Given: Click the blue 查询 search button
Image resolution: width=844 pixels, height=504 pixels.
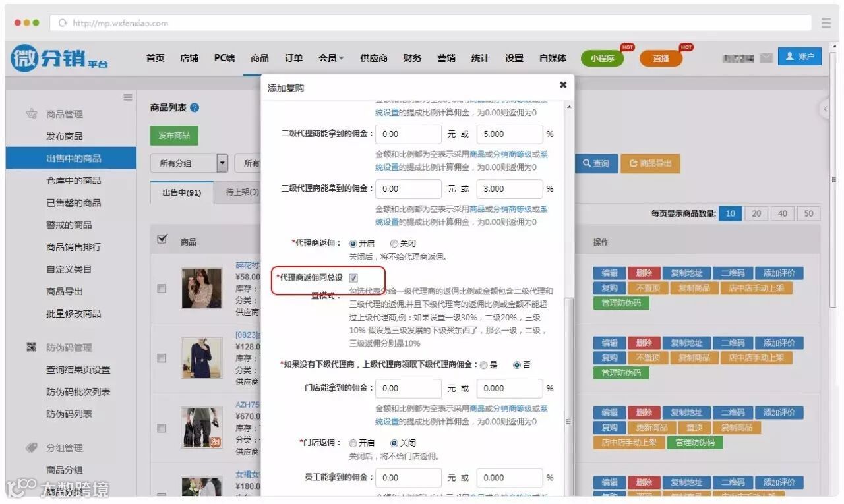Looking at the screenshot, I should (x=595, y=163).
